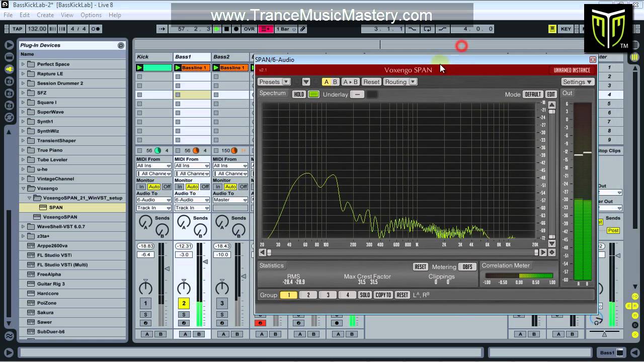Viewport: 644px width, 362px height.
Task: Click the Mode EDIT button
Action: click(x=551, y=95)
